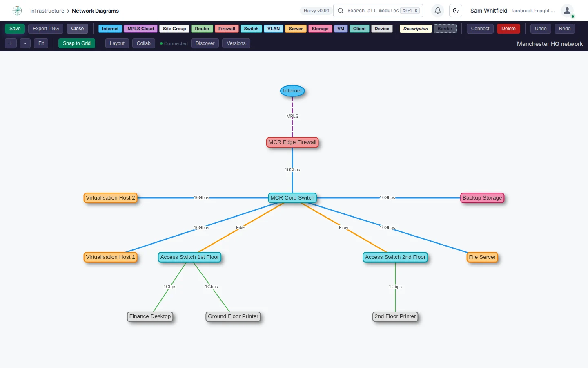Click the Harvy app logo
Image resolution: width=588 pixels, height=368 pixels.
point(17,11)
